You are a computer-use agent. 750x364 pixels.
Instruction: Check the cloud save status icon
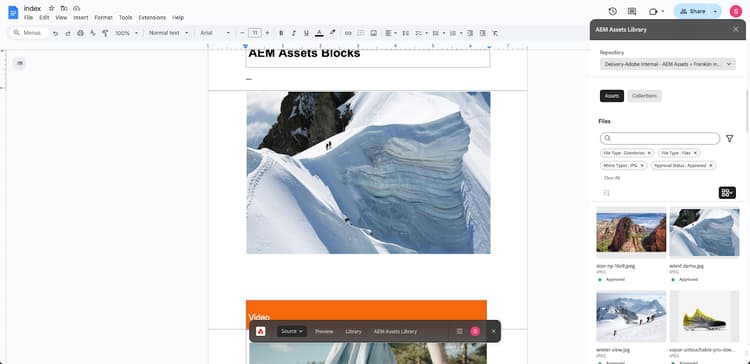pos(77,8)
